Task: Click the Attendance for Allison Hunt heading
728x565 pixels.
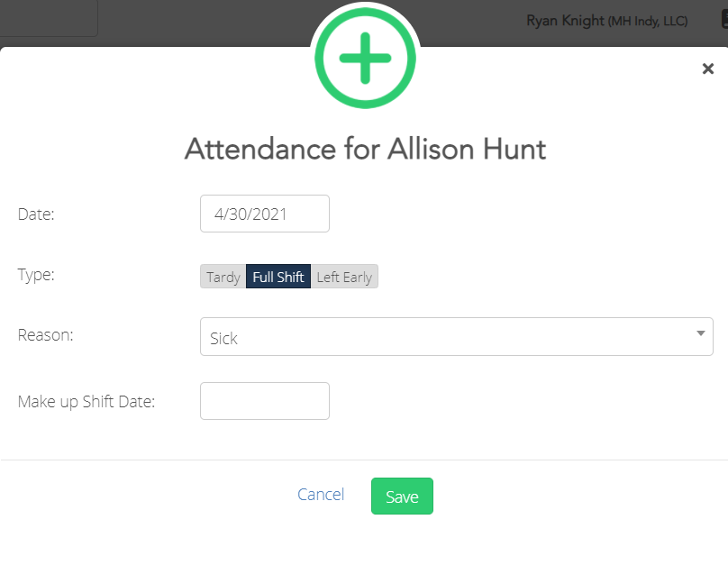Action: click(x=365, y=149)
